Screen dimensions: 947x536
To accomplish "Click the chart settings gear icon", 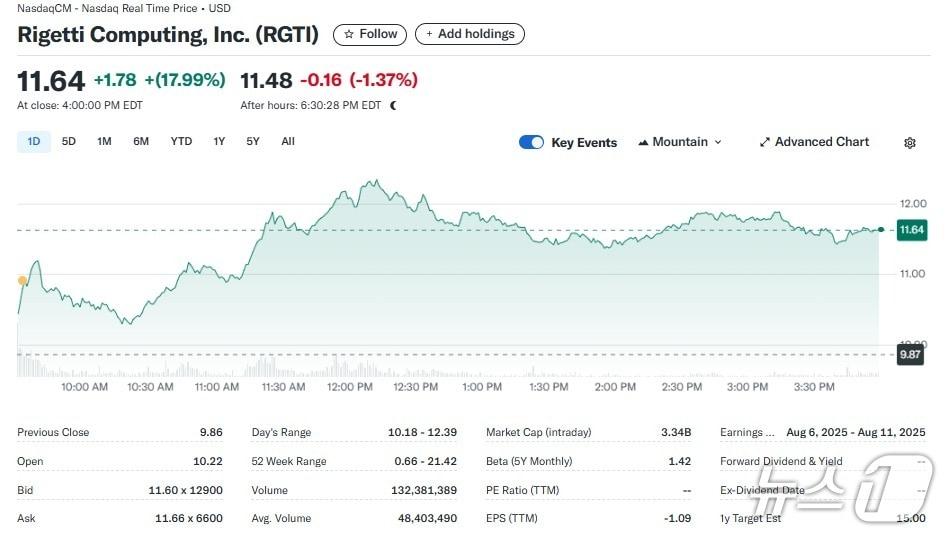I will [909, 143].
